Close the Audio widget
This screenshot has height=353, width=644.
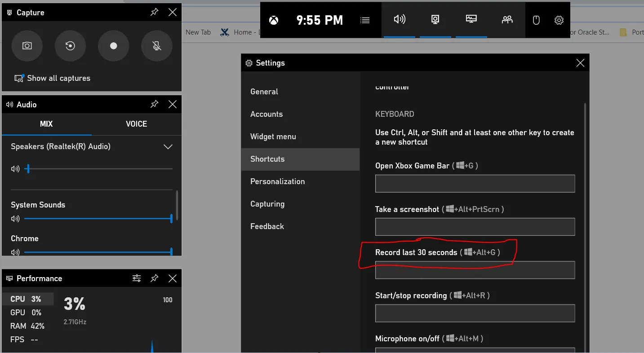click(172, 104)
